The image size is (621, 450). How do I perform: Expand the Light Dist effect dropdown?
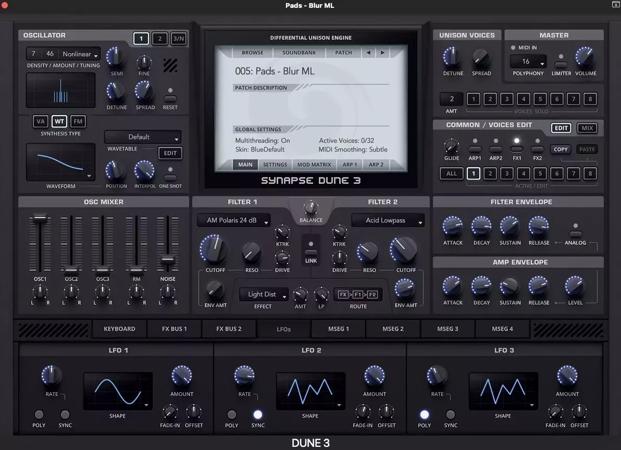tap(267, 294)
